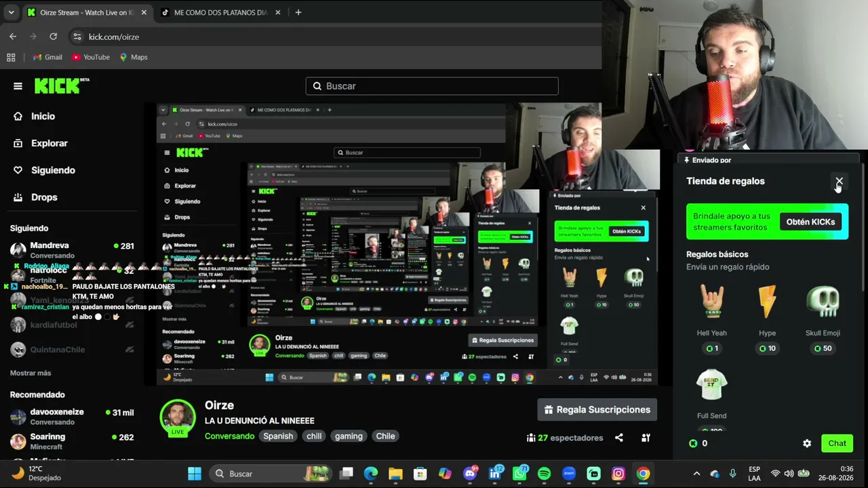Open Instagram from the taskbar
868x488 pixels.
coord(618,474)
